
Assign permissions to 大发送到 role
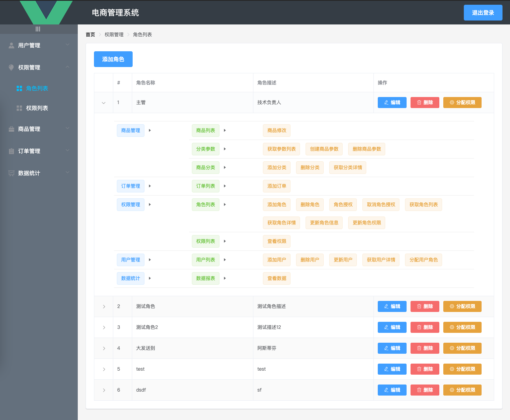[x=462, y=348]
